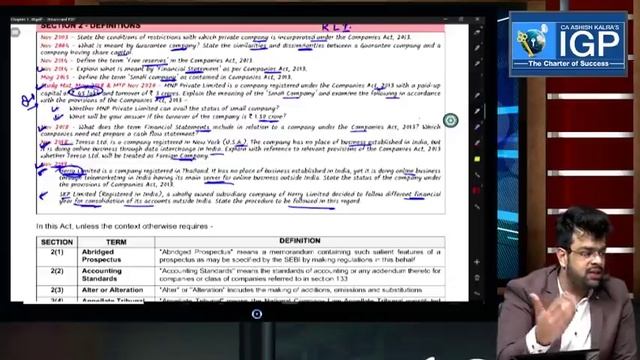Click the DEFINITION column header
Image resolution: width=640 pixels, height=360 pixels.
click(x=300, y=241)
